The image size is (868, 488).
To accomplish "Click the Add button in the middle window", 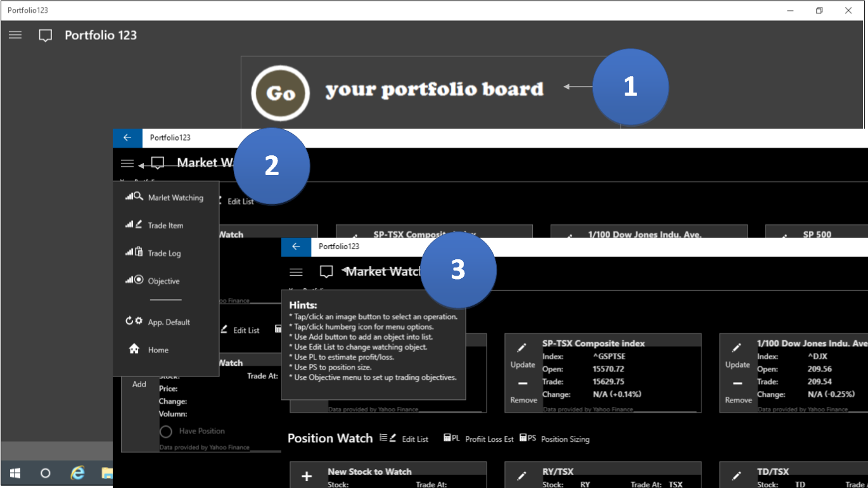I will pos(139,384).
